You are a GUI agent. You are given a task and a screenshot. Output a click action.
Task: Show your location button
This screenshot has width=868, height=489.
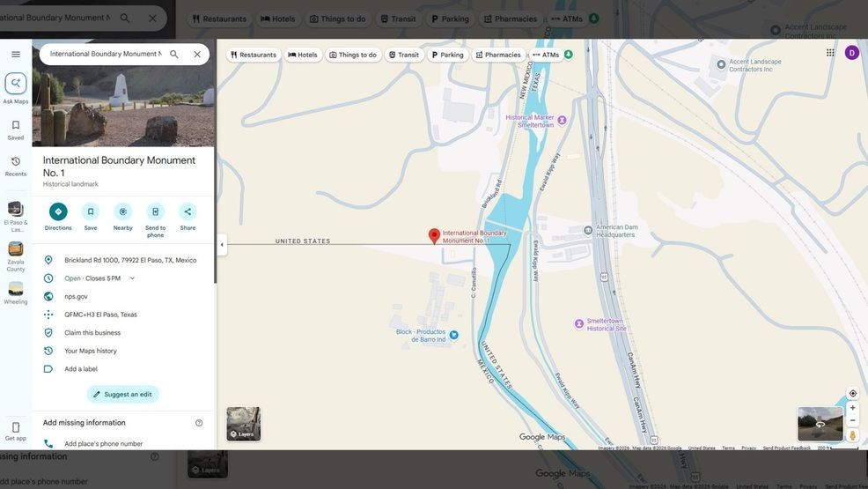point(852,393)
